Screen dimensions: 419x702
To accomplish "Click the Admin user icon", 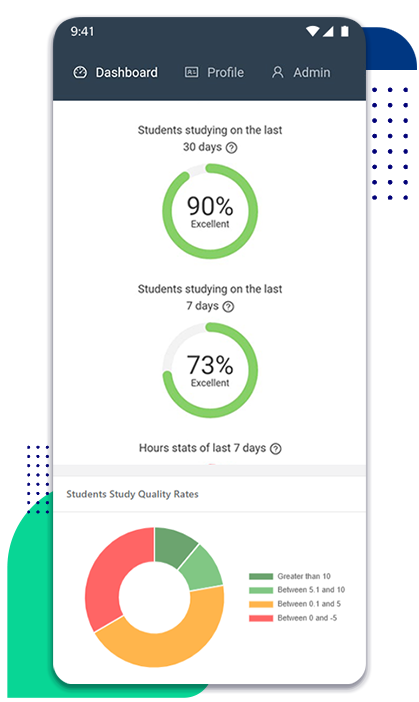I will pyautogui.click(x=278, y=73).
